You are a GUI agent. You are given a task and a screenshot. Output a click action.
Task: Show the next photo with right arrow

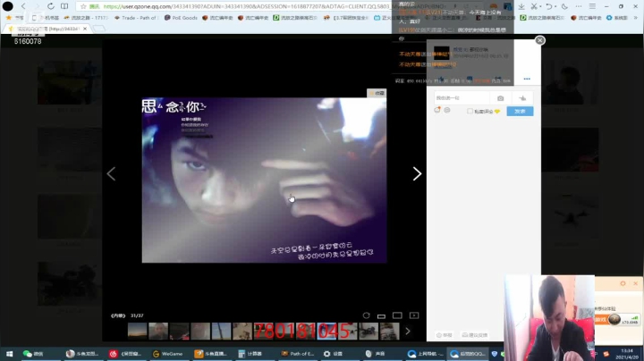417,173
